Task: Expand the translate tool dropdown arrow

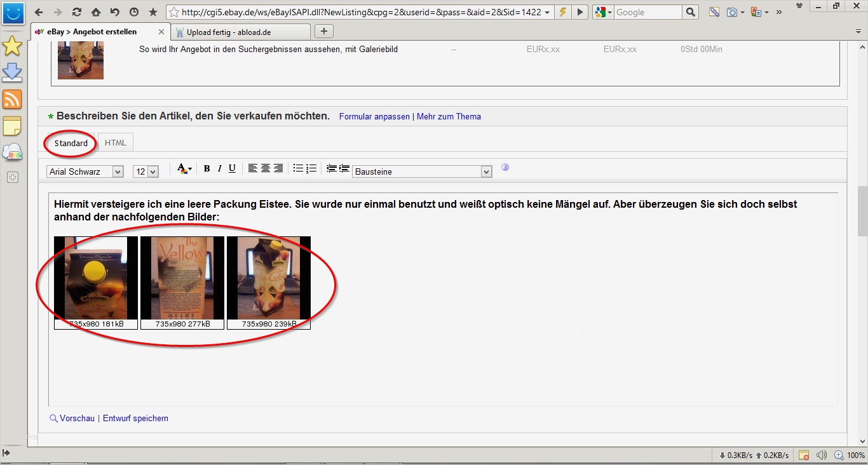Action: click(x=766, y=12)
